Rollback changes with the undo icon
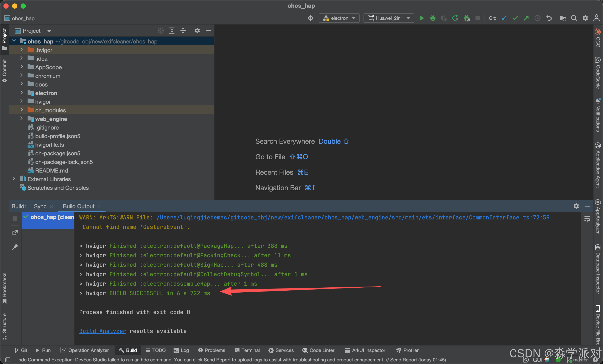The height and width of the screenshot is (364, 603). [549, 18]
